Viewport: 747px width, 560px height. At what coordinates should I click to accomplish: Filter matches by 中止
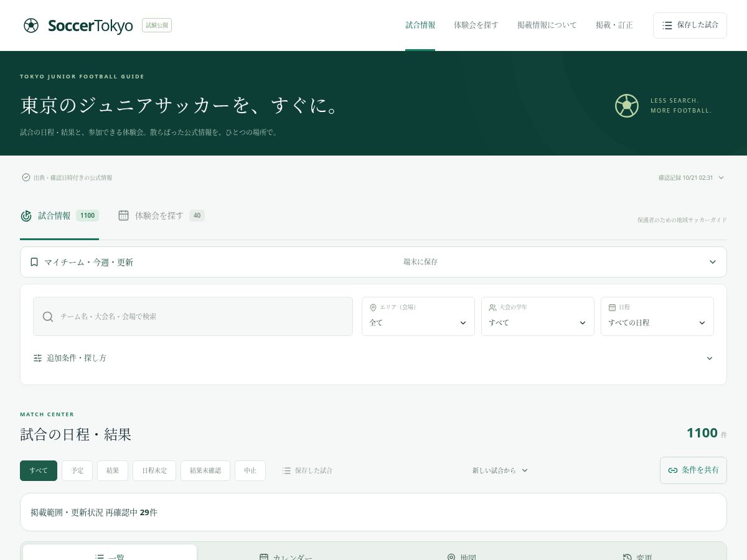(250, 470)
